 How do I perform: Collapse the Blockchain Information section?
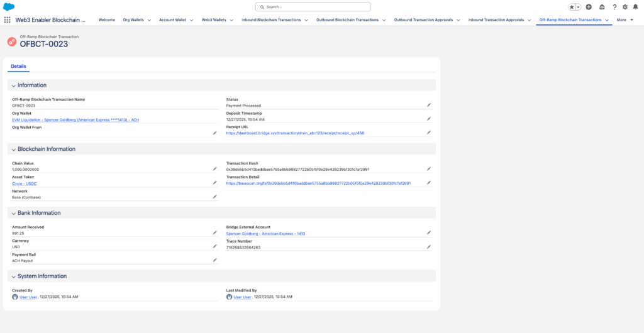click(x=14, y=149)
